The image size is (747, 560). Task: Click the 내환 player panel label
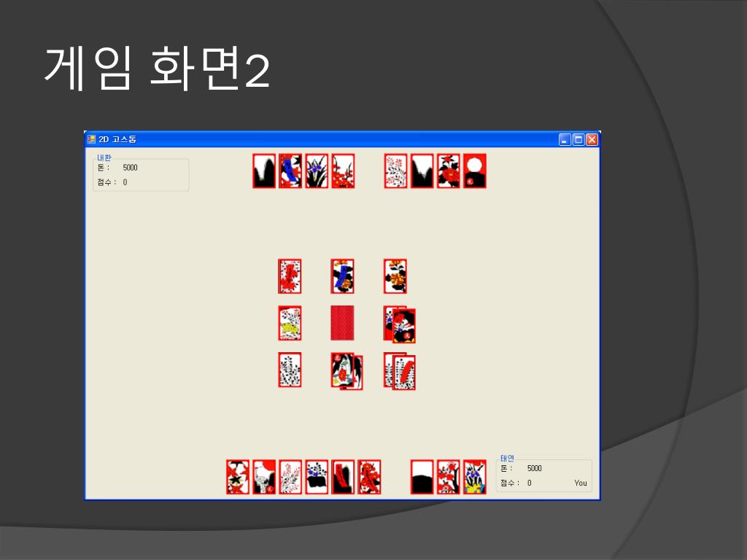point(104,157)
